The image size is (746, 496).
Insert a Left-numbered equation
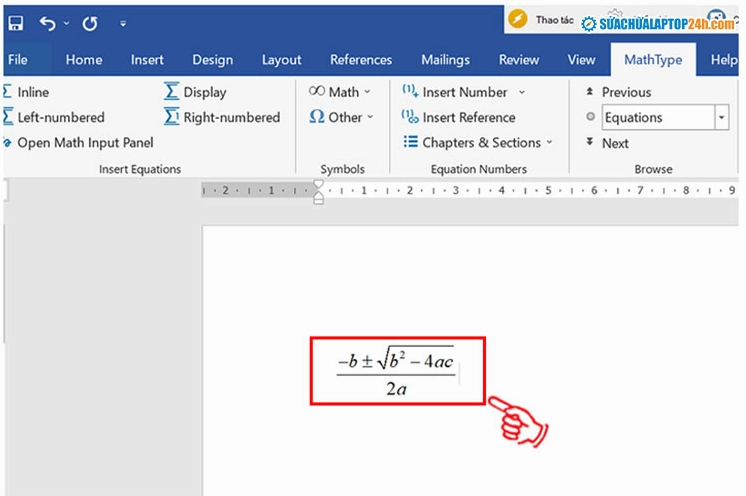click(x=54, y=117)
